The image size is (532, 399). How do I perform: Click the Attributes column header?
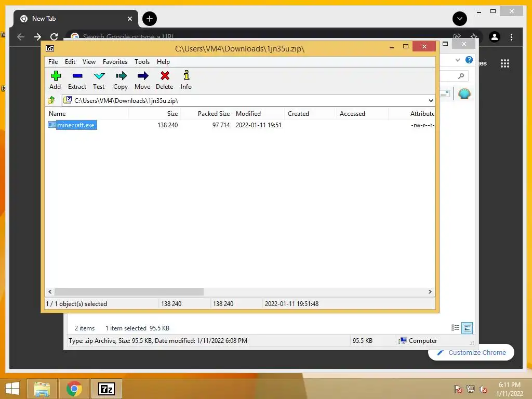(411, 114)
